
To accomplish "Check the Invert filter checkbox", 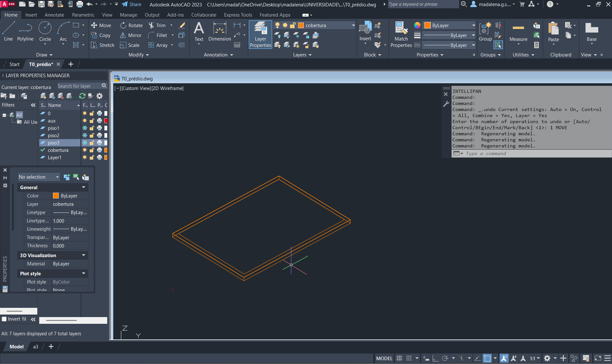I will (x=4, y=319).
